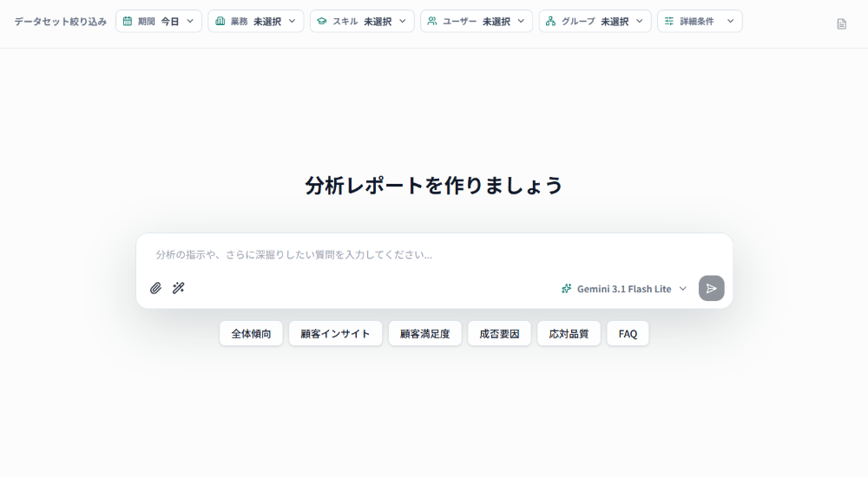Click the sparkle icon beside Gemini model name
This screenshot has height=478, width=868.
tap(566, 289)
